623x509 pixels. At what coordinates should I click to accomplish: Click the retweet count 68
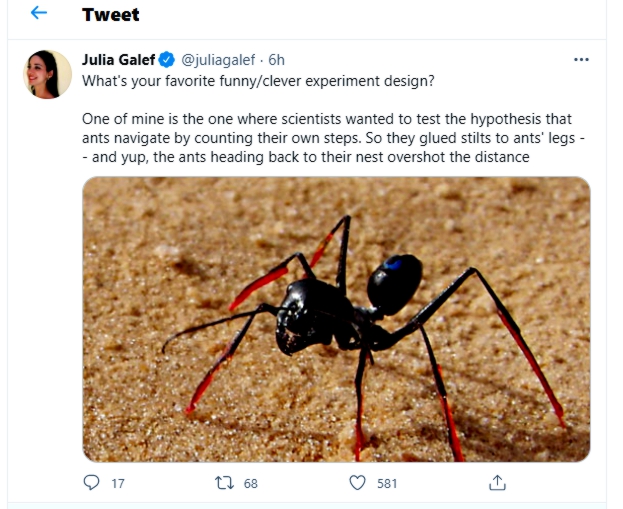pyautogui.click(x=250, y=483)
